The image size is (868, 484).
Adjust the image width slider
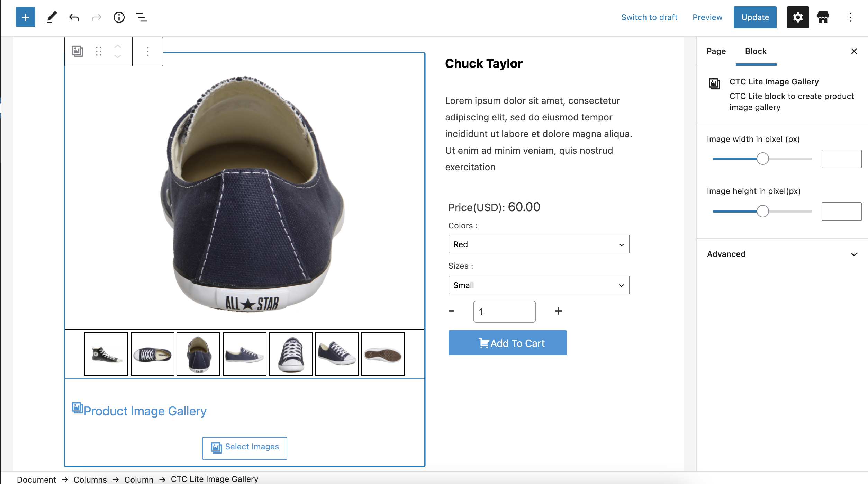tap(762, 159)
